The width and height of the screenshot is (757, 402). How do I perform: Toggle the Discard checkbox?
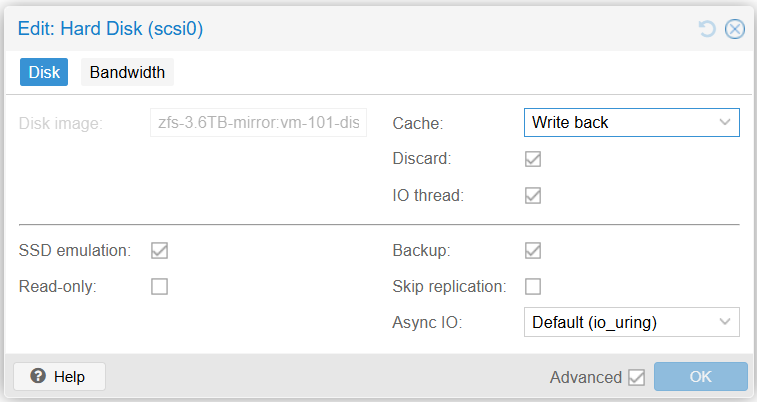[x=533, y=159]
